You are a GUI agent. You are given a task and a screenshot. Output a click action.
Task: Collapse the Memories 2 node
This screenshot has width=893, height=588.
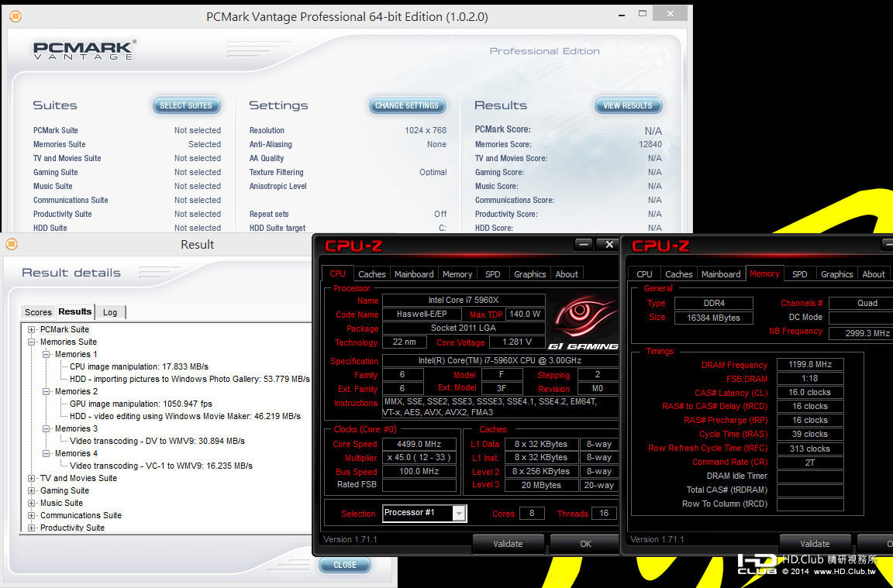pos(47,392)
